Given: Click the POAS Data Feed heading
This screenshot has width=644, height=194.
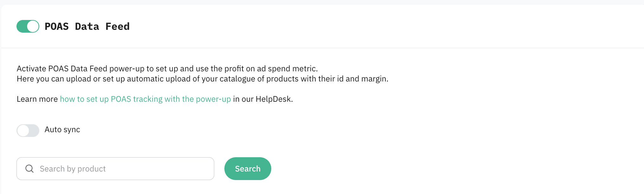Looking at the screenshot, I should click(87, 26).
